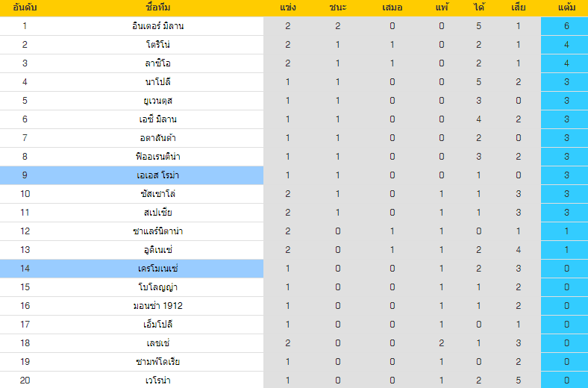Click rank number 1
The width and height of the screenshot is (588, 388).
click(x=25, y=26)
